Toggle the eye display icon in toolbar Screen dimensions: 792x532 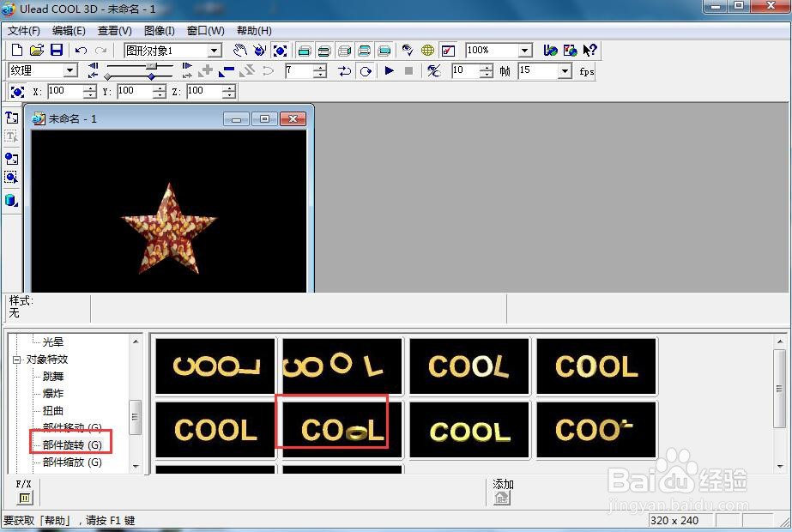coord(408,50)
